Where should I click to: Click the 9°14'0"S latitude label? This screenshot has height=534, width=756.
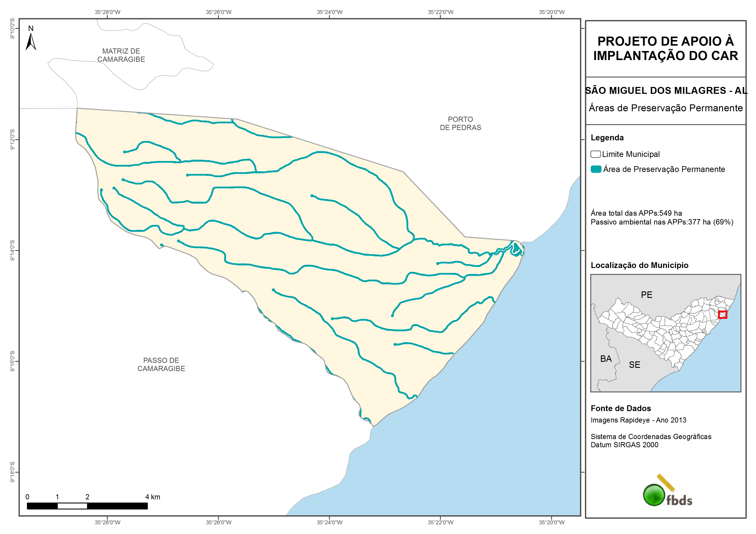click(12, 250)
